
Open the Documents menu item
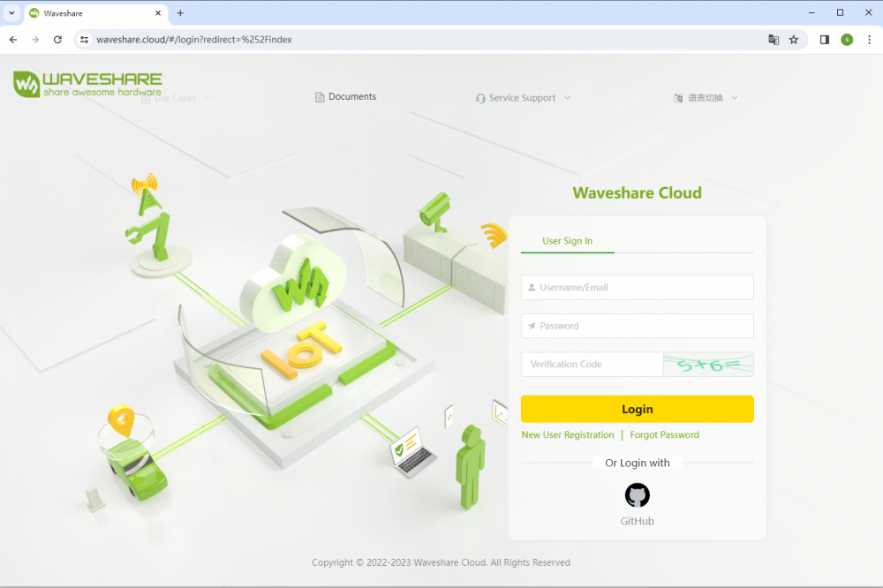[x=346, y=97]
